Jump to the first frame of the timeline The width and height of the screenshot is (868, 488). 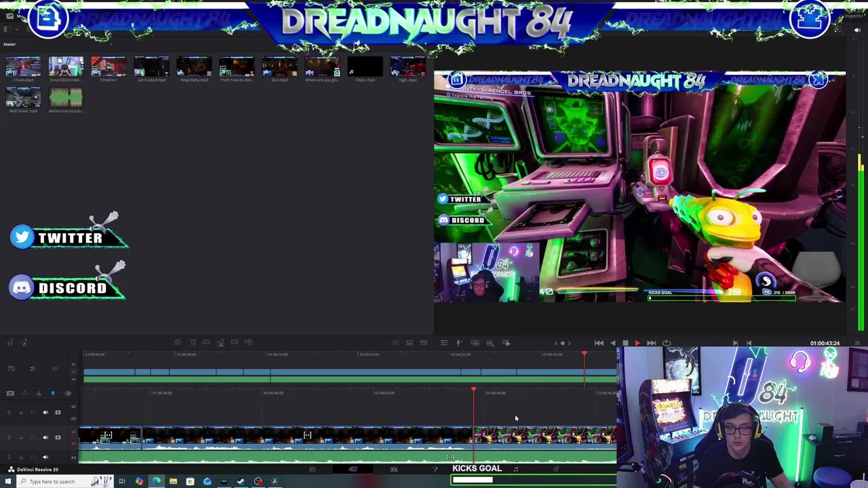[x=599, y=343]
